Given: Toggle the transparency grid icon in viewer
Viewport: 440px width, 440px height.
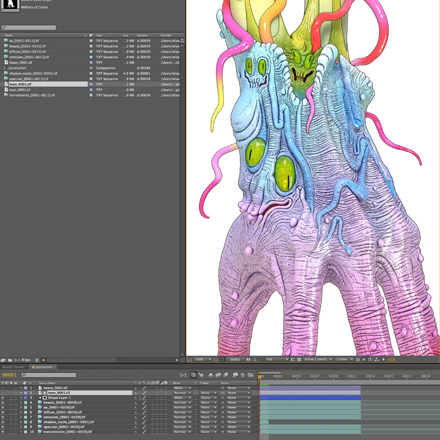Looking at the screenshot, I should coord(299,359).
